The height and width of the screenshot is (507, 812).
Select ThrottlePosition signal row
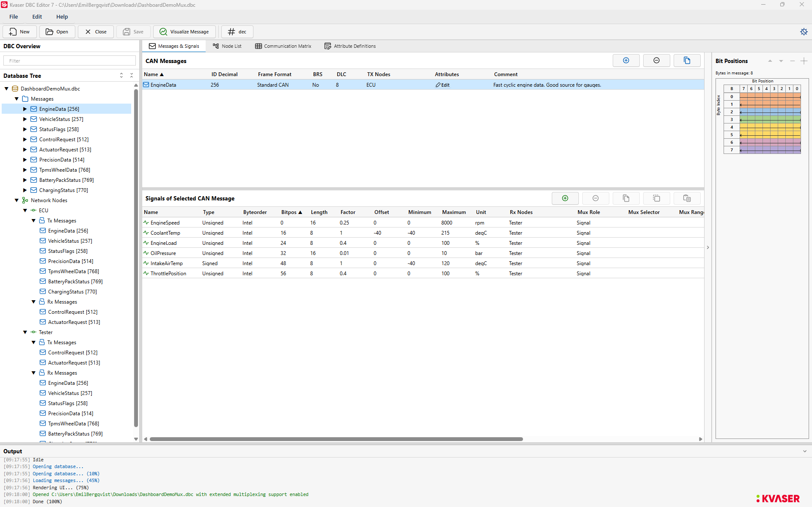coord(423,274)
